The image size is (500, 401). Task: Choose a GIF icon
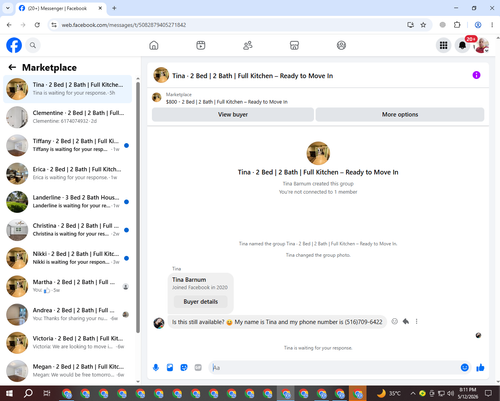(198, 367)
